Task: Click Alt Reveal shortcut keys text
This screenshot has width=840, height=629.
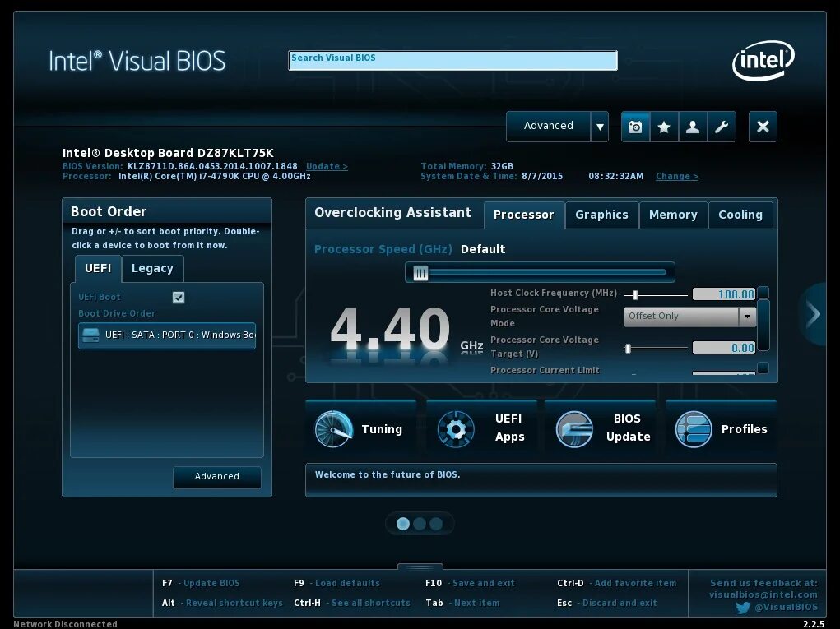Action: click(x=222, y=604)
